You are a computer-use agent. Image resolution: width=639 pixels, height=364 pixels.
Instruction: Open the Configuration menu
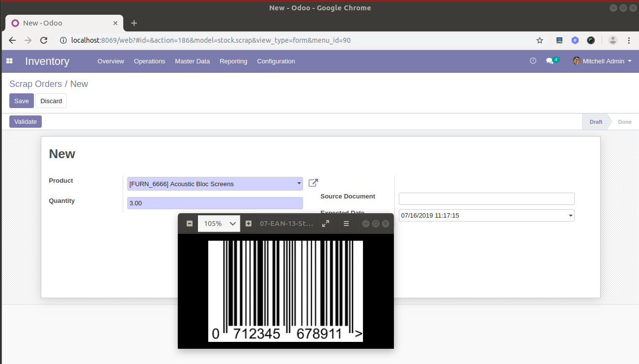point(276,61)
